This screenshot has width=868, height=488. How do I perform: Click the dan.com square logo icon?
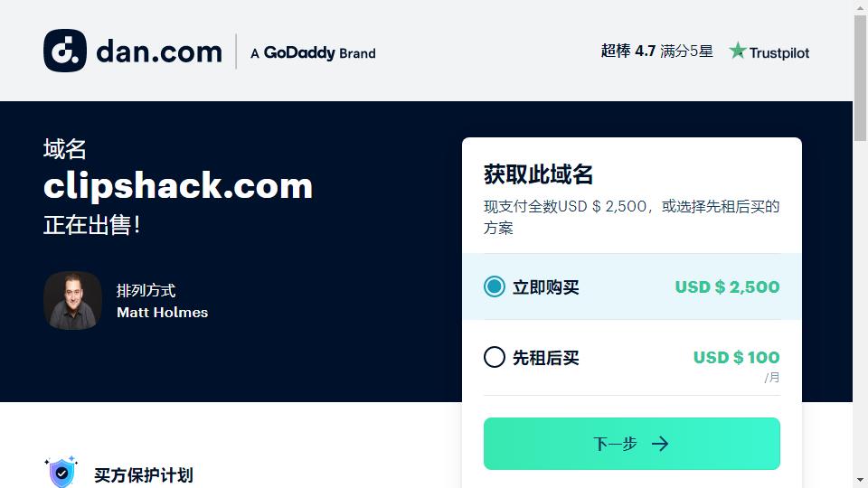pos(65,51)
